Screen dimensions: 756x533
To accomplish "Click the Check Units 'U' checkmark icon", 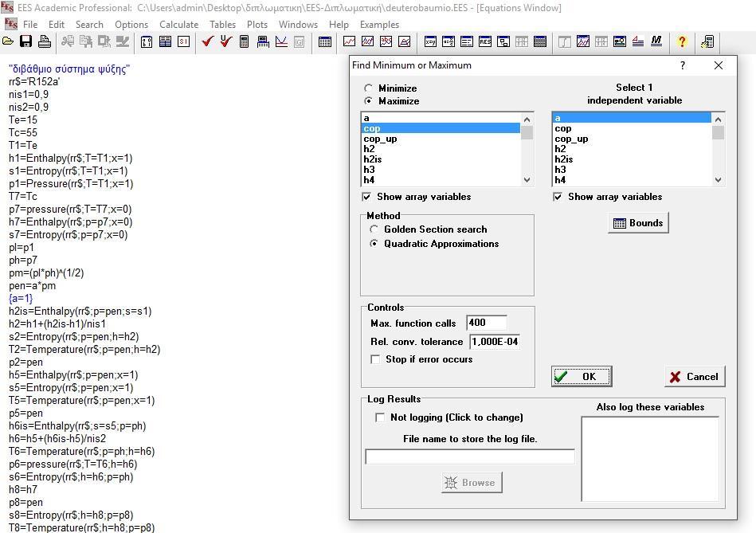I will click(225, 42).
